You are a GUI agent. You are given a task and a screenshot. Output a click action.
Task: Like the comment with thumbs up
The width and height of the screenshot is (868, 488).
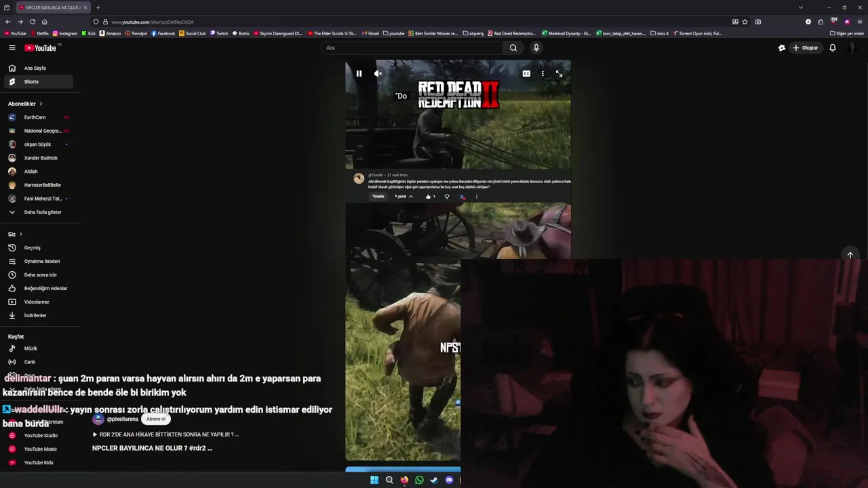(x=428, y=197)
